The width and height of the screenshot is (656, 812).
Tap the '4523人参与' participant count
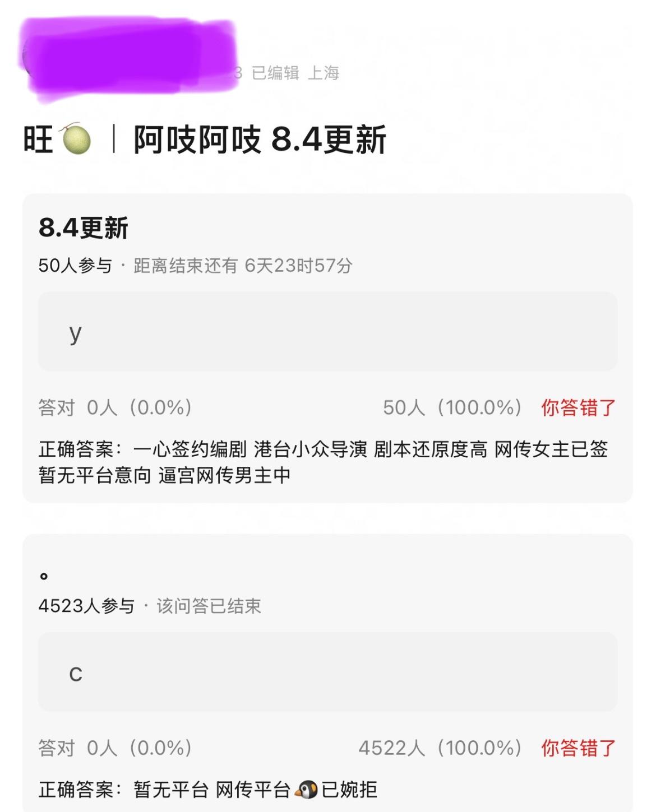coord(86,606)
